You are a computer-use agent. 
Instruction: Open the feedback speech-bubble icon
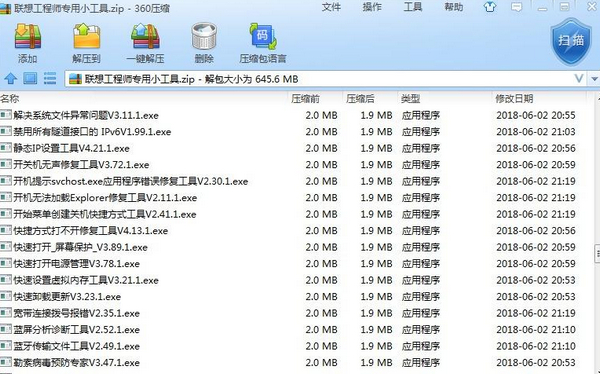pos(517,7)
